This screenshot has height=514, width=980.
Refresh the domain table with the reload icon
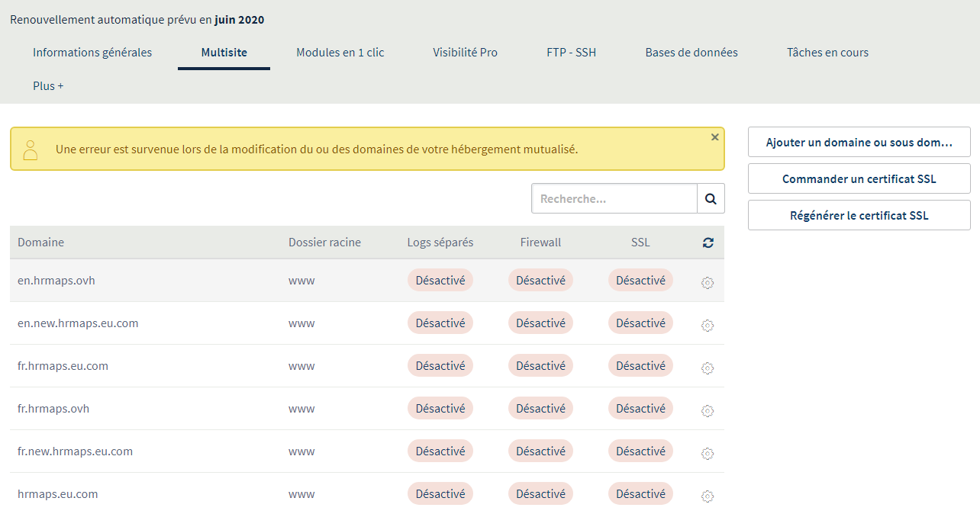708,243
